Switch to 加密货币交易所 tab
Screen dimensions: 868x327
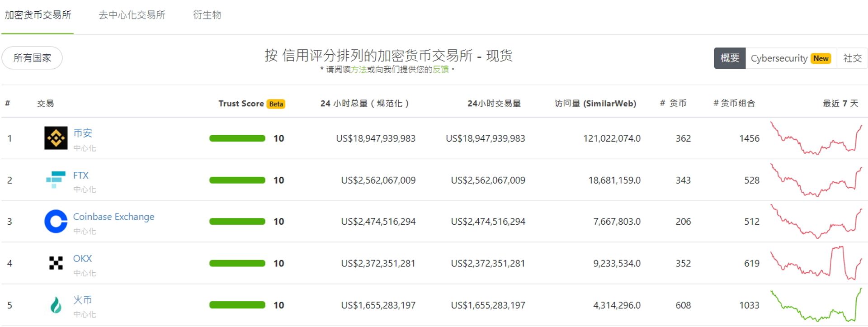pos(38,15)
